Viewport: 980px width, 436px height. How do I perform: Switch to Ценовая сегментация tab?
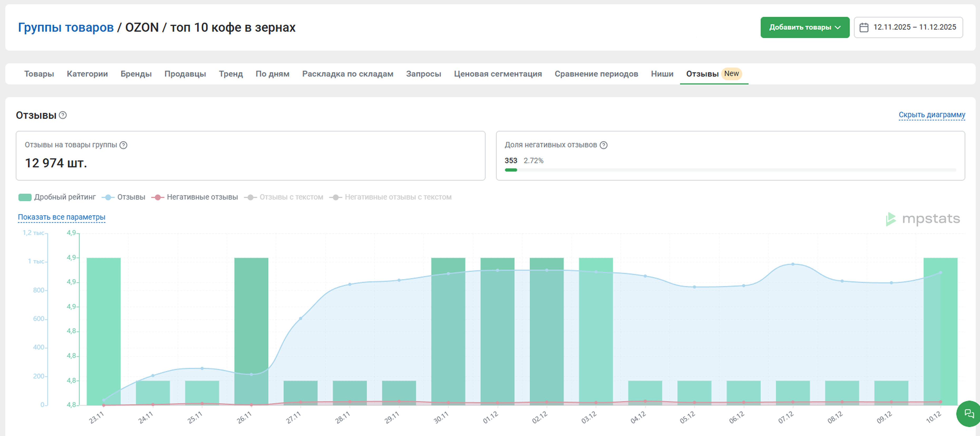[x=498, y=74]
